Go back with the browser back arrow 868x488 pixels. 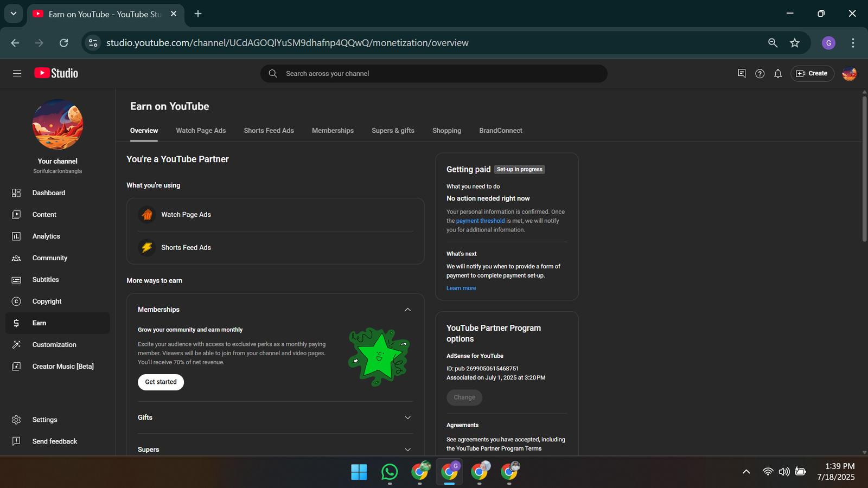click(15, 43)
